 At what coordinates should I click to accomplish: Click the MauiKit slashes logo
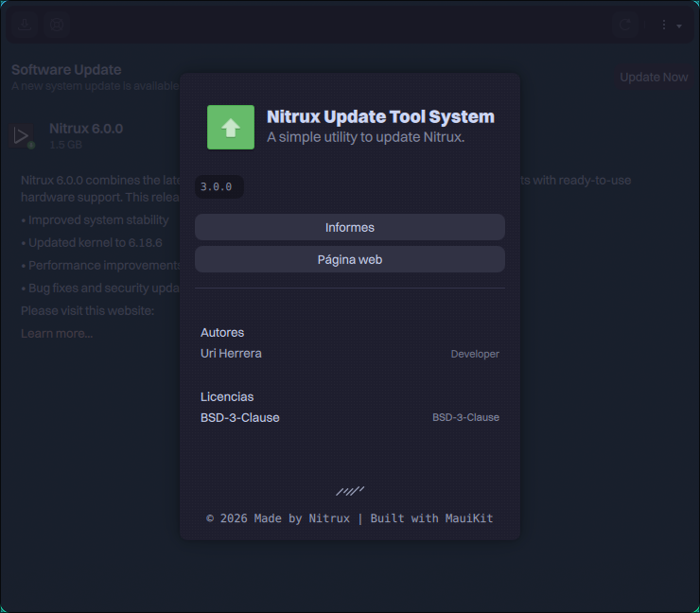350,491
